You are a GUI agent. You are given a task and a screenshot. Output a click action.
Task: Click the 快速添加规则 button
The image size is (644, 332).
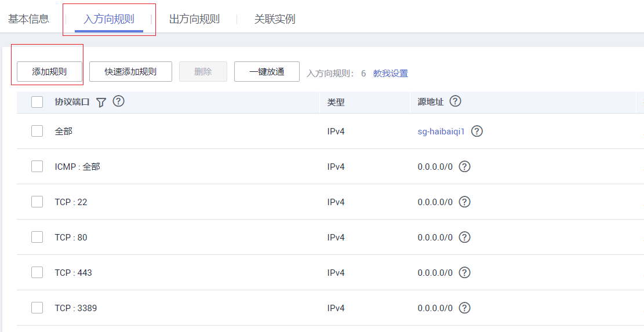tap(130, 71)
